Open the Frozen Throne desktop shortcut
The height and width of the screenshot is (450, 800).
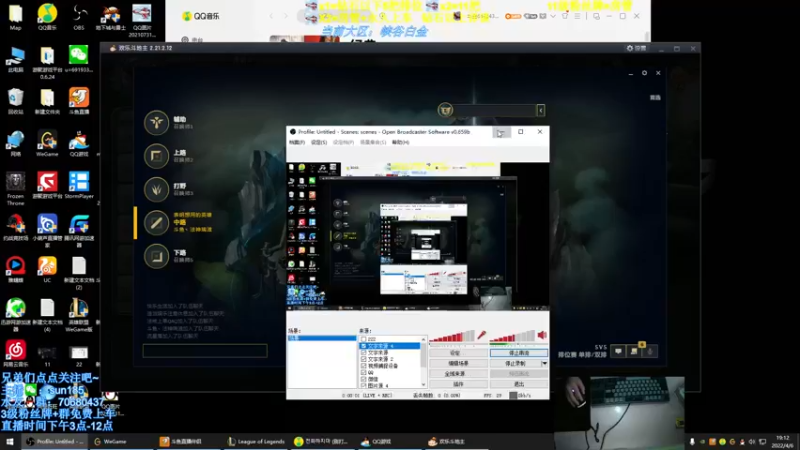click(x=15, y=189)
